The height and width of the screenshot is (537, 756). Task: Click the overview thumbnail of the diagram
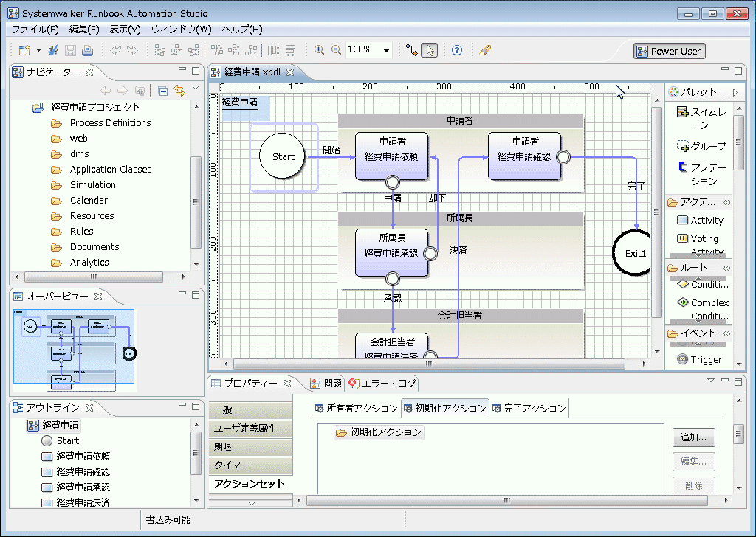75,349
